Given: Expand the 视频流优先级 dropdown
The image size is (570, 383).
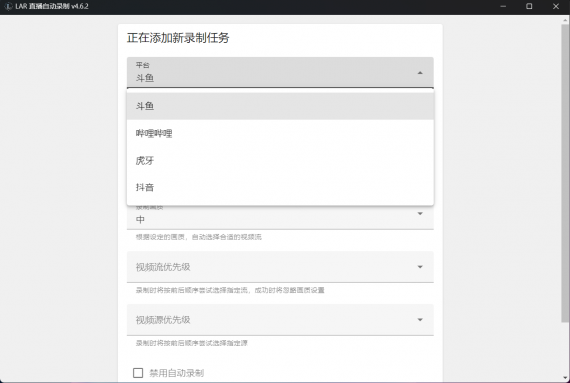Looking at the screenshot, I should [x=280, y=267].
